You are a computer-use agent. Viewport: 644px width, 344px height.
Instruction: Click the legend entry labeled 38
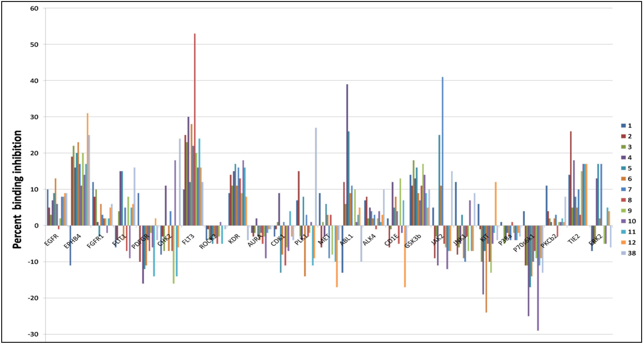(x=632, y=253)
